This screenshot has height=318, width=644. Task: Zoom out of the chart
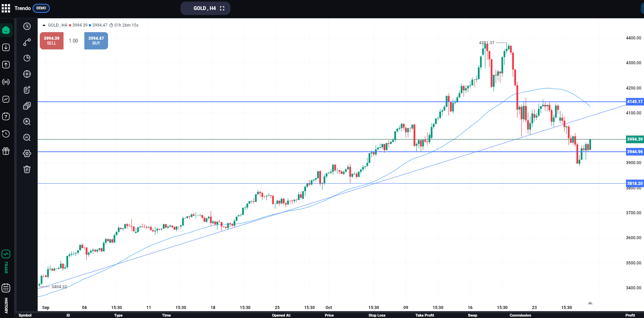27,138
